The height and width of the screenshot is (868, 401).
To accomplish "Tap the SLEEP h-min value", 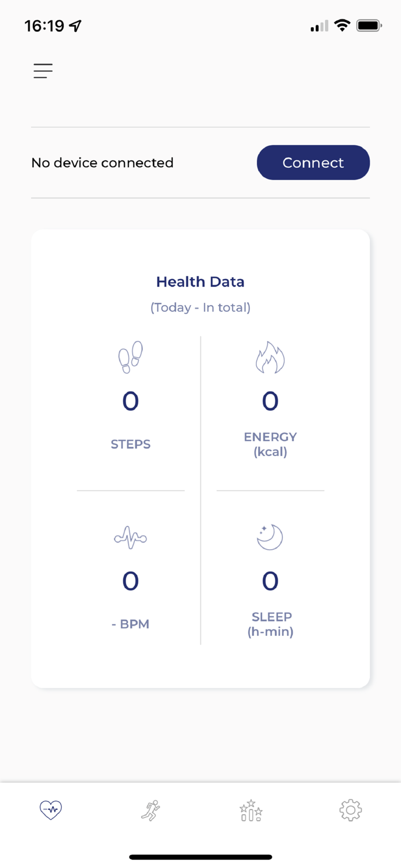I will pos(270,581).
